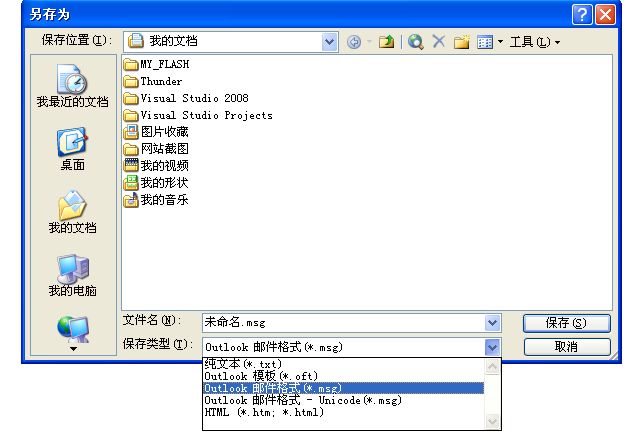Open Search the Web globe icon
This screenshot has height=443, width=627.
[x=416, y=42]
